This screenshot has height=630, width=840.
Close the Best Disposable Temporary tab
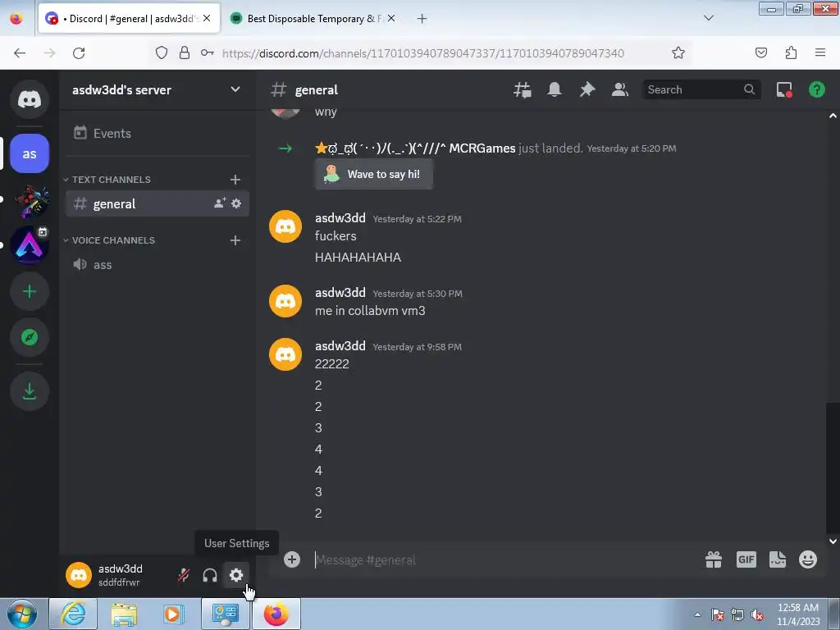click(x=391, y=19)
